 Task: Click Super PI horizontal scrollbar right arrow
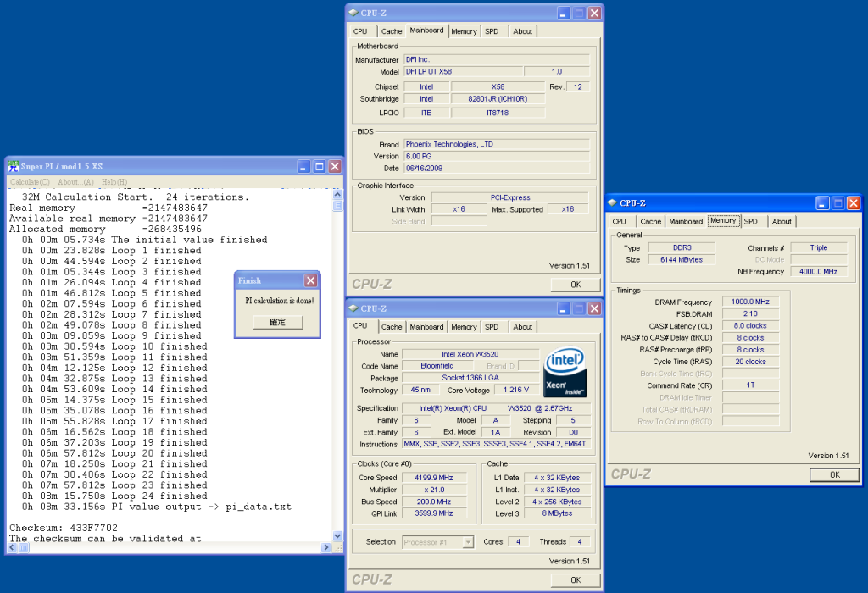point(326,547)
